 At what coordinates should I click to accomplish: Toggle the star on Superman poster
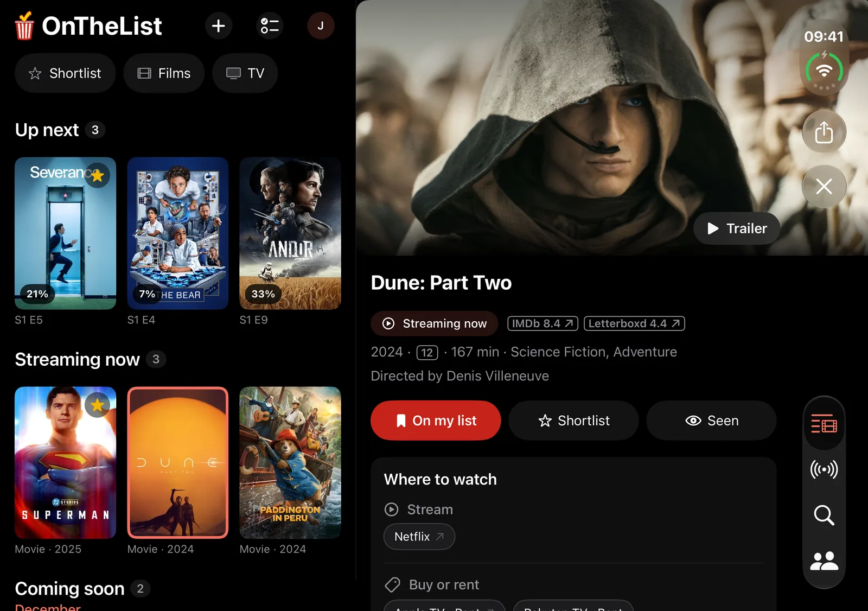98,405
